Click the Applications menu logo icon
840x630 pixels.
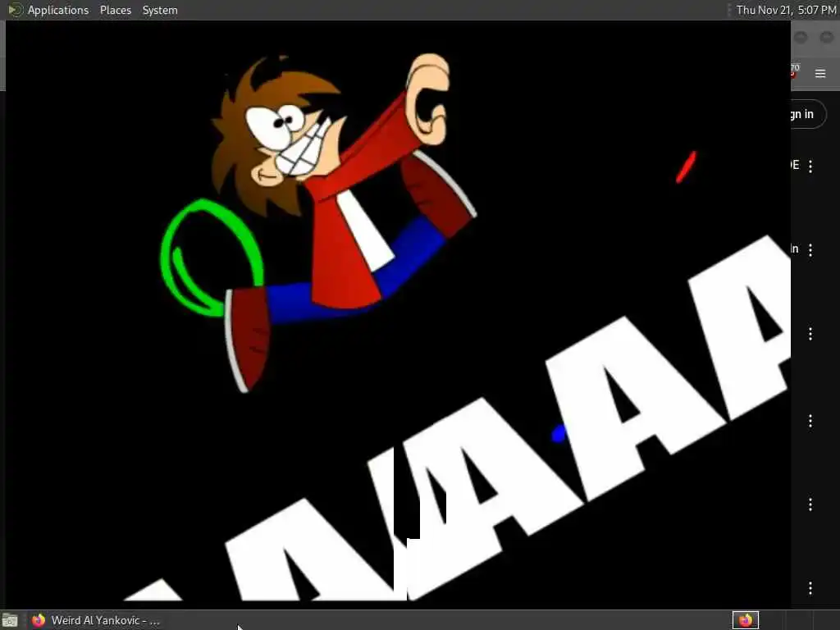(x=15, y=10)
